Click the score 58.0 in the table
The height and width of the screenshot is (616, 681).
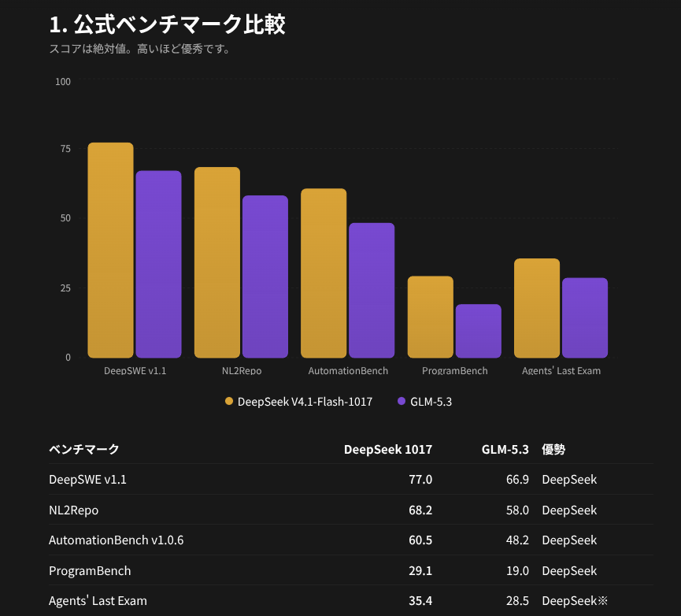(518, 510)
